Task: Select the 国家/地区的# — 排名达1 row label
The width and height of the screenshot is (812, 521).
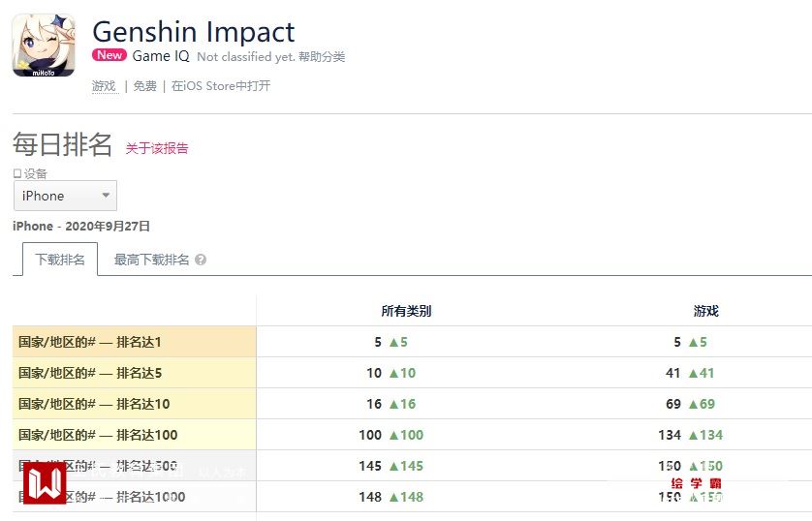Action: tap(89, 342)
